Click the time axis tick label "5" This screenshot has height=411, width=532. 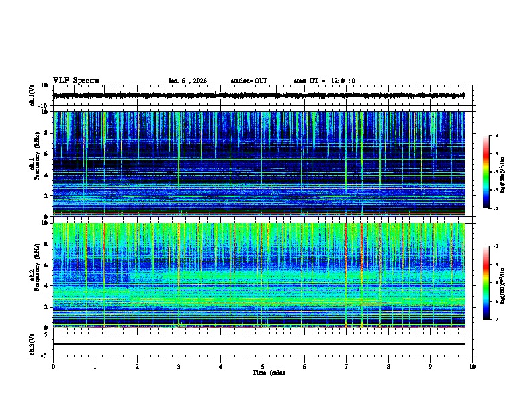tap(263, 367)
